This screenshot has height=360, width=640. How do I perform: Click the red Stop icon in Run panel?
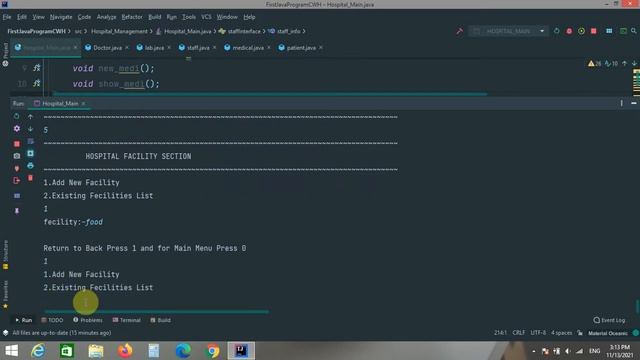17,144
